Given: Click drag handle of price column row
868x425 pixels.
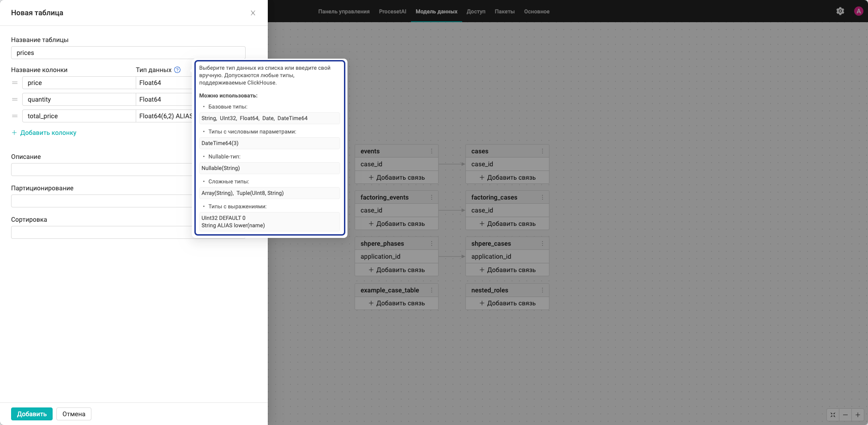Looking at the screenshot, I should [x=15, y=83].
